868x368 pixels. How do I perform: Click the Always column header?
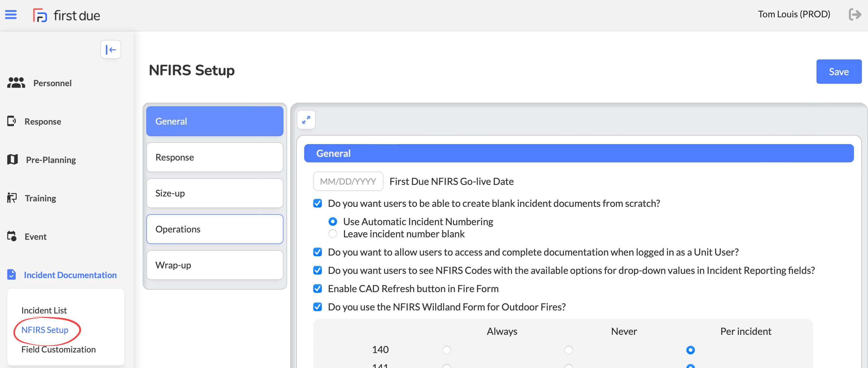(x=502, y=331)
